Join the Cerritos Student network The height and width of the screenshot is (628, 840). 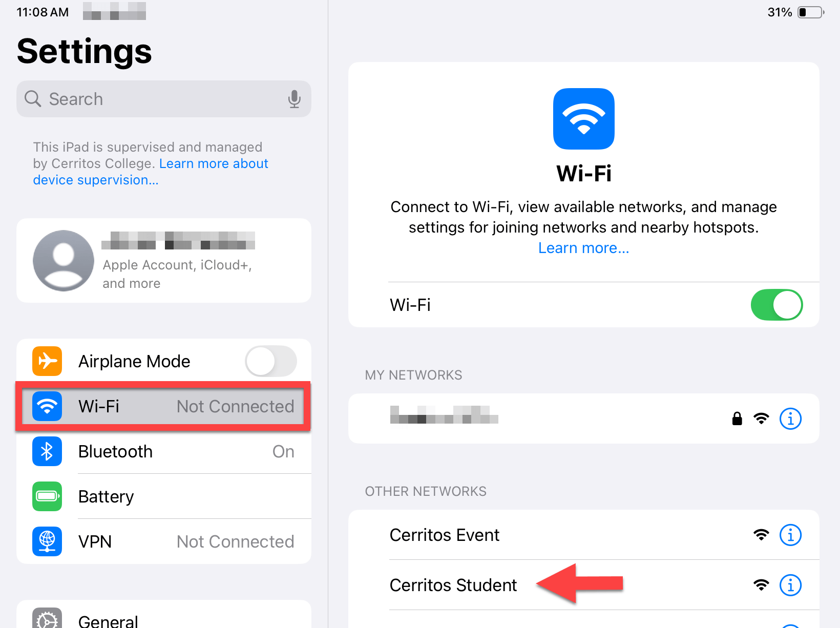[453, 585]
